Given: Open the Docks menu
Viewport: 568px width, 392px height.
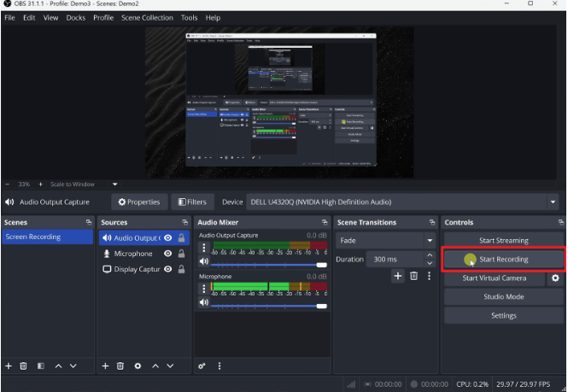Looking at the screenshot, I should [x=75, y=17].
